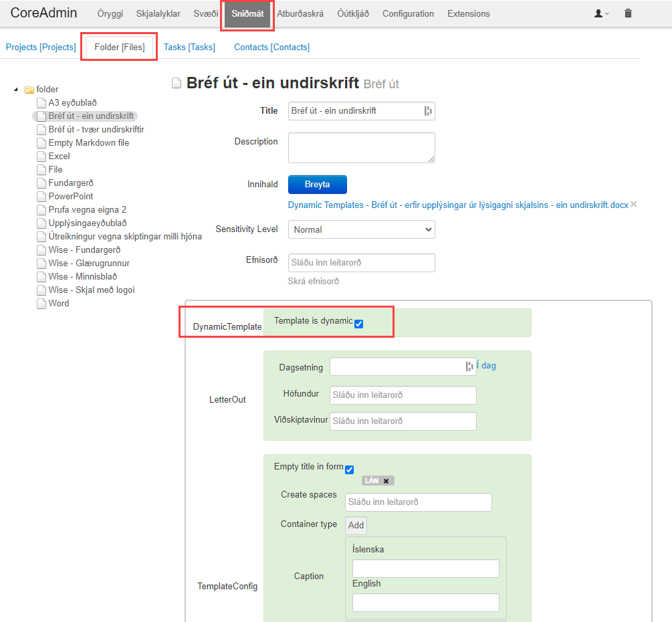Click the Í dag link

click(486, 366)
